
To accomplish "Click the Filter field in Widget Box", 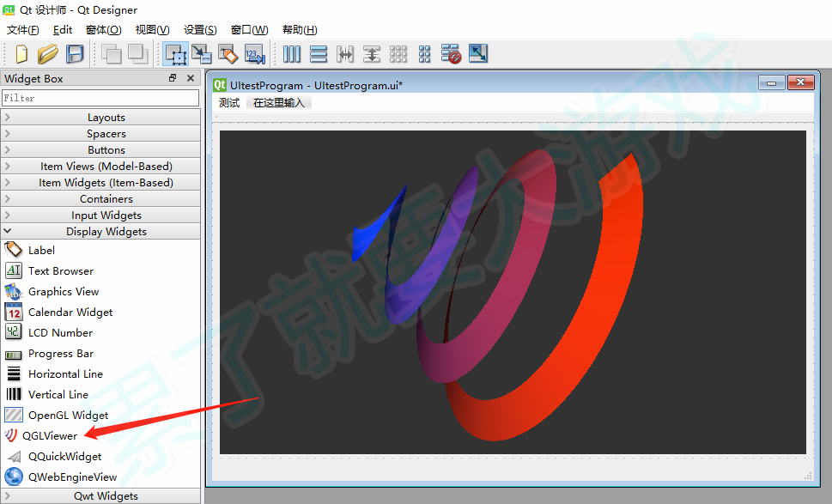I will click(x=100, y=97).
